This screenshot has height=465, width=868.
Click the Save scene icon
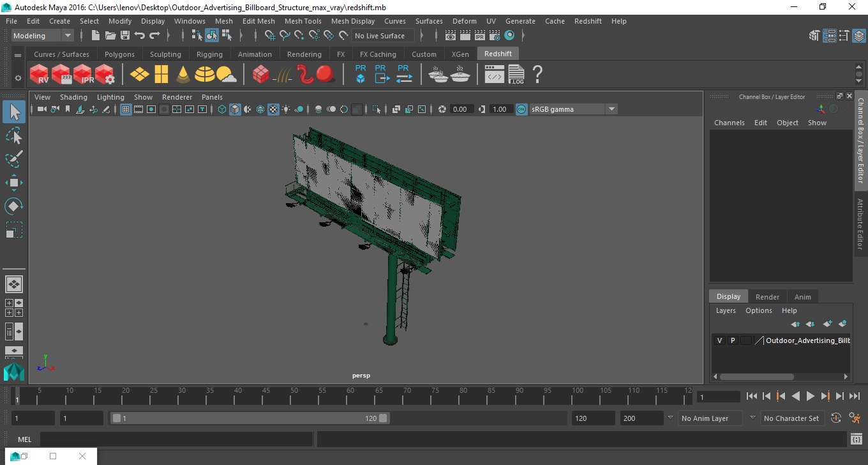point(125,36)
